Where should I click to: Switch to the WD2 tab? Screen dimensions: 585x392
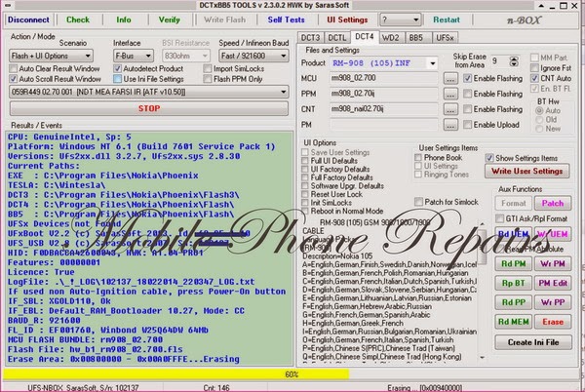[x=391, y=38]
